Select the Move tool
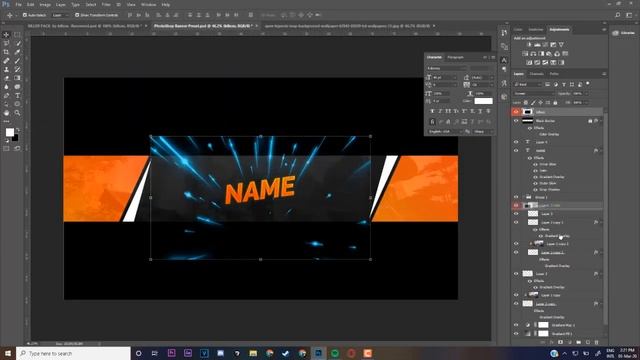 (x=6, y=35)
